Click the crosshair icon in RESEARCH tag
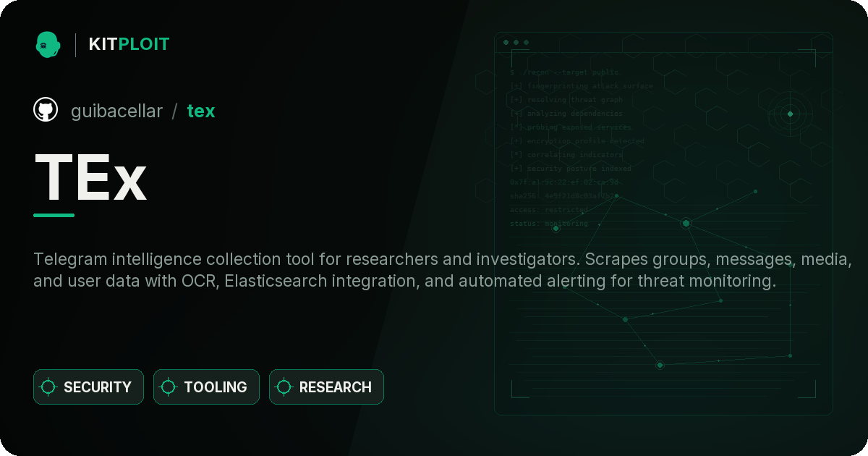 284,387
